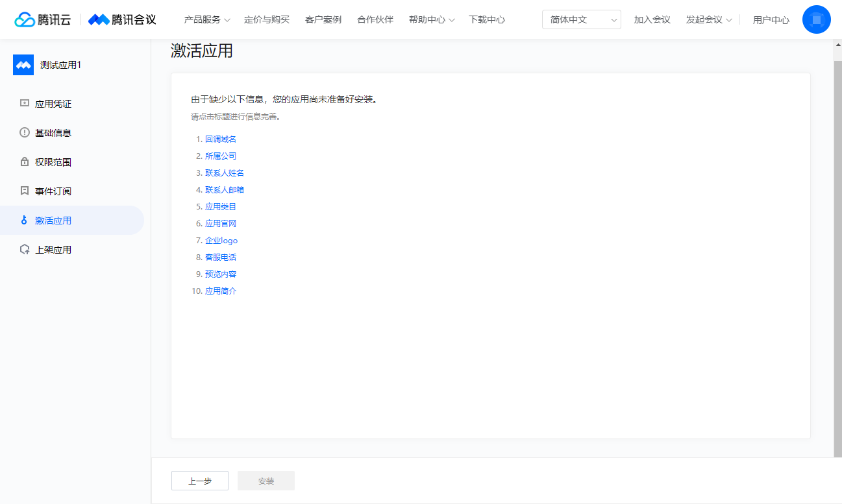Click the 测试应用1 app name
This screenshot has height=504, width=842.
click(x=61, y=65)
